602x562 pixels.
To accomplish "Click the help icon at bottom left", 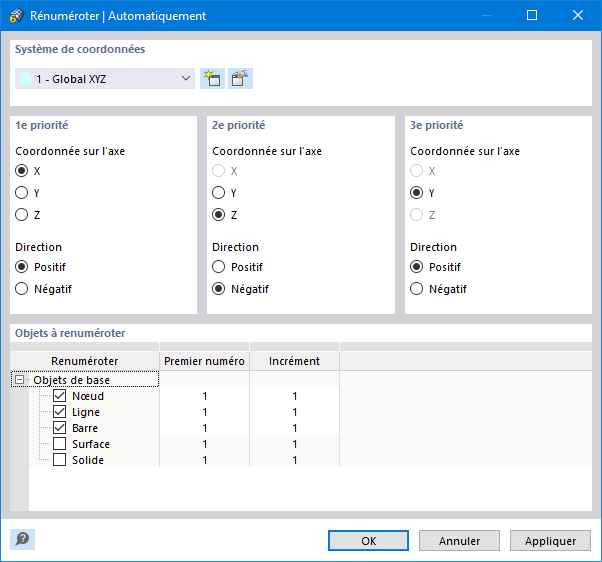I will (22, 539).
